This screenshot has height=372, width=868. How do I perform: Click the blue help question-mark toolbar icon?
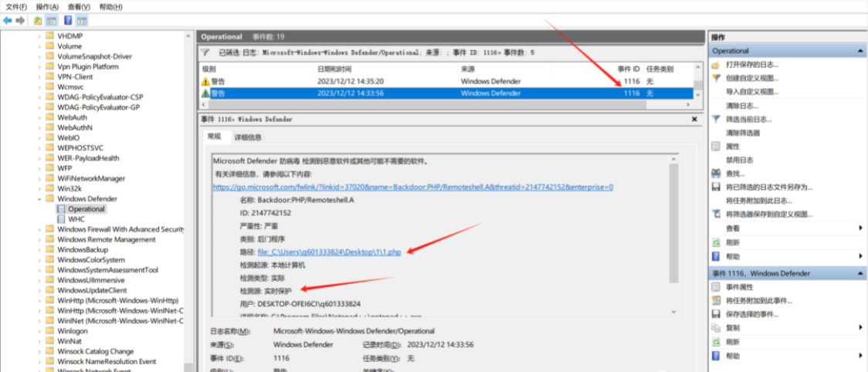point(68,21)
